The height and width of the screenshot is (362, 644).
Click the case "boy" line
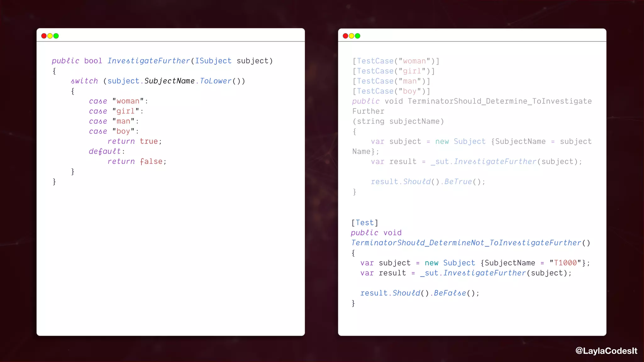[114, 131]
